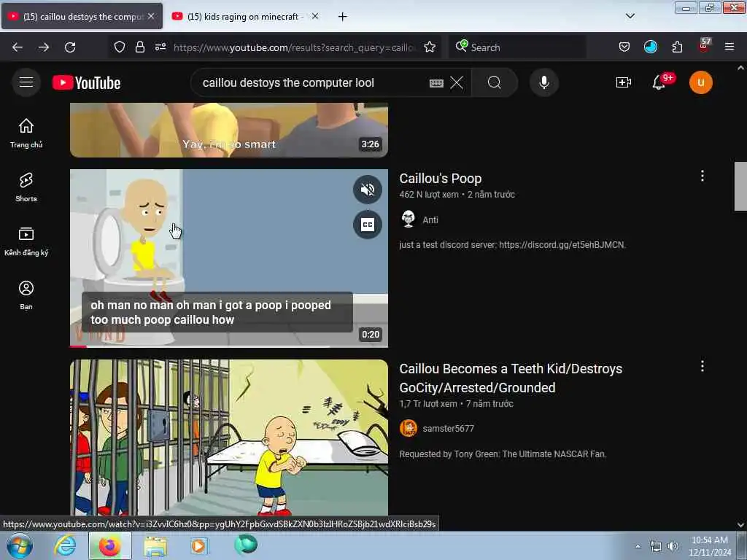Open Trang chủ home in sidebar
The height and width of the screenshot is (560, 747).
tap(26, 133)
